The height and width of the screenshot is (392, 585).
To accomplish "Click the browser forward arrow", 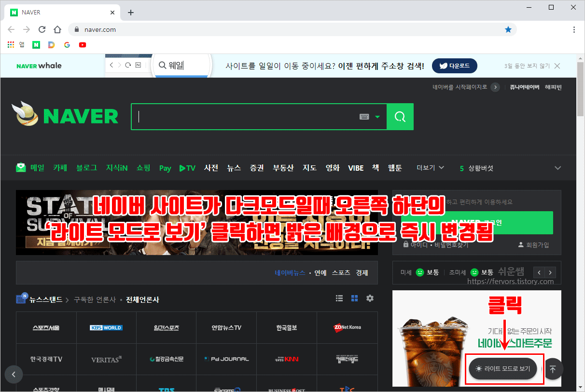I will [x=27, y=29].
